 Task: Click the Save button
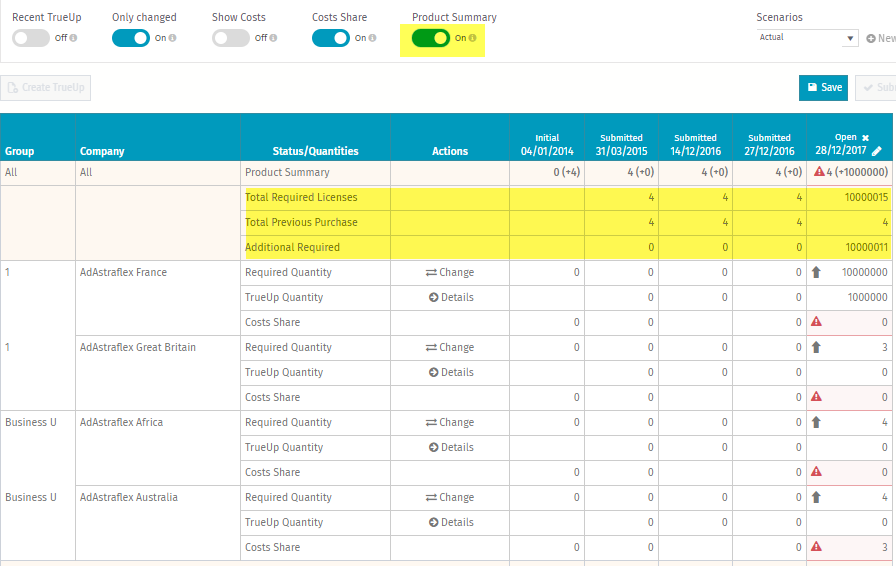[823, 87]
